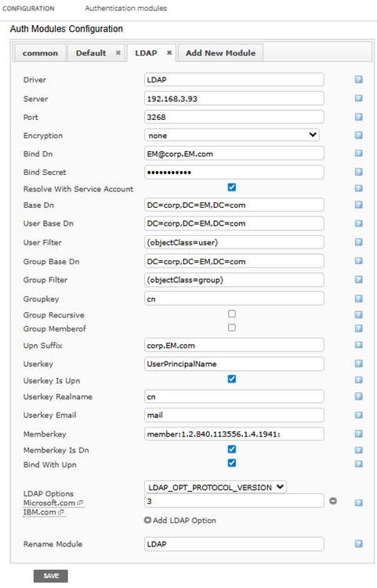Click the Userkey Email field

point(234,415)
